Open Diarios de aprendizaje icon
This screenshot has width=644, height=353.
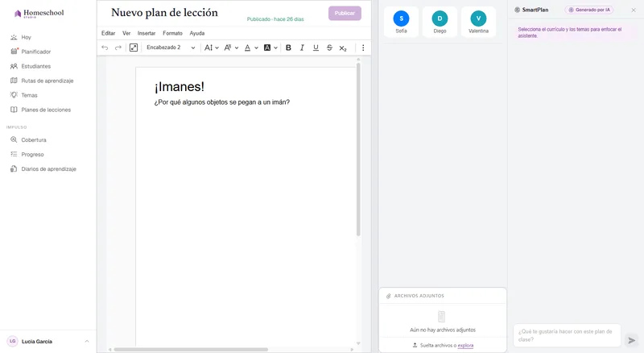tap(14, 169)
